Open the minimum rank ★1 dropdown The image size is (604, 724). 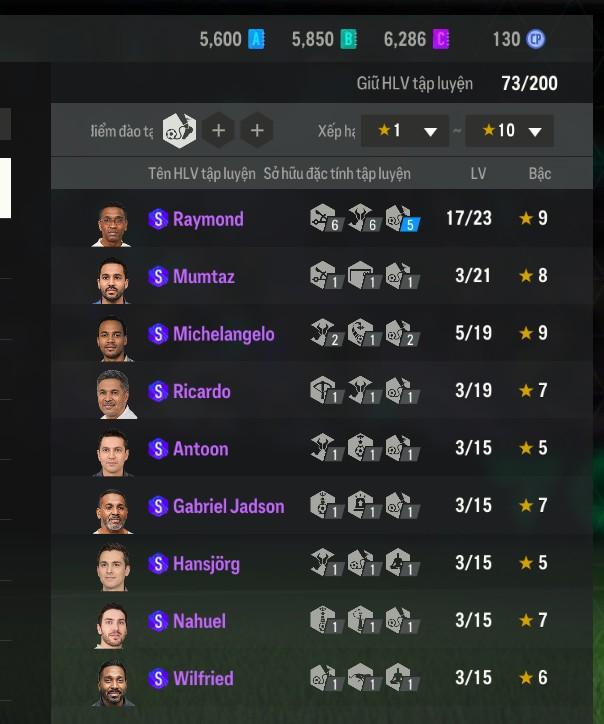pos(405,131)
